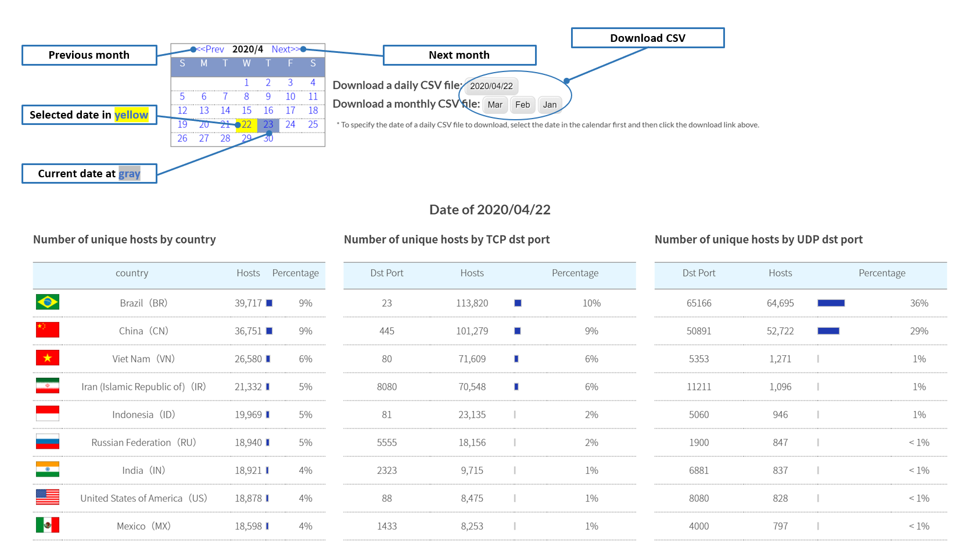Advance calendar using Next>> link
Screen dimensions: 980x558
(285, 49)
